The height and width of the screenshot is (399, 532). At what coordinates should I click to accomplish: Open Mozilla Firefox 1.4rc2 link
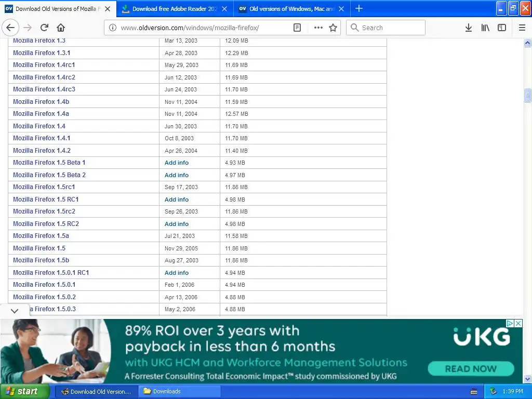(x=44, y=77)
